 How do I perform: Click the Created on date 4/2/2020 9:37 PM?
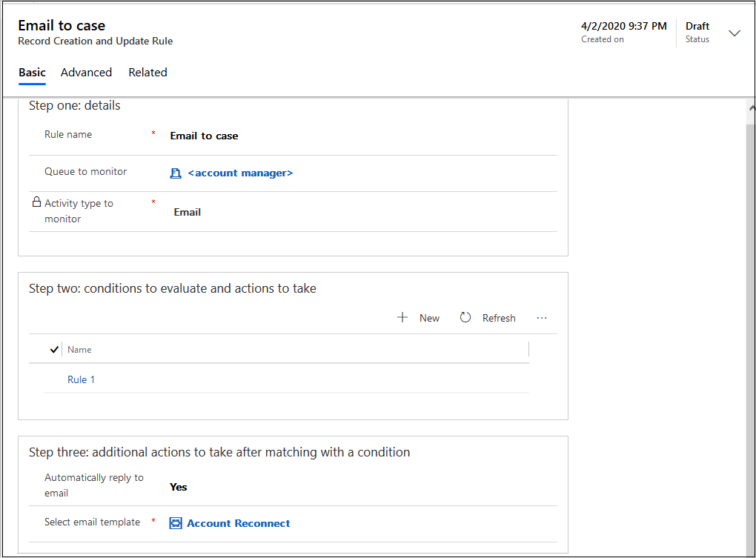coord(624,26)
